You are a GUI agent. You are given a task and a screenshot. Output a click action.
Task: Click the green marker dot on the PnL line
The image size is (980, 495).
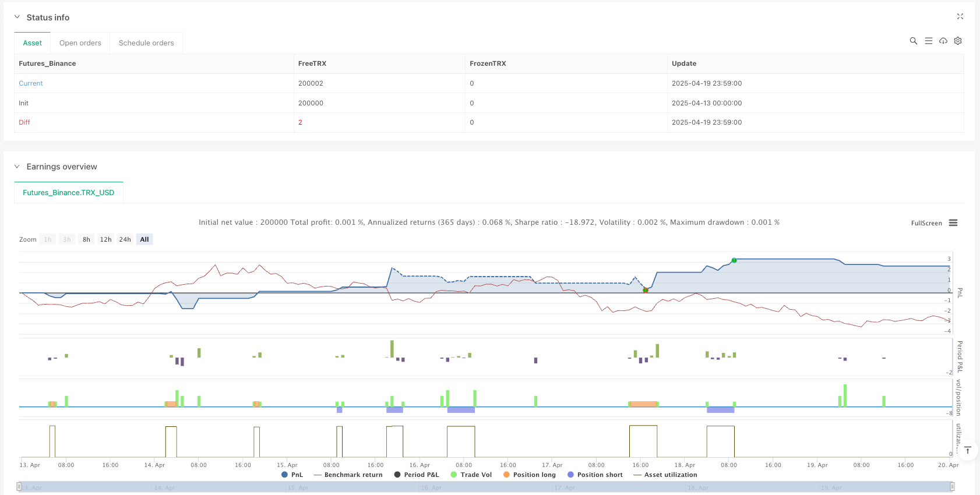[x=734, y=260]
